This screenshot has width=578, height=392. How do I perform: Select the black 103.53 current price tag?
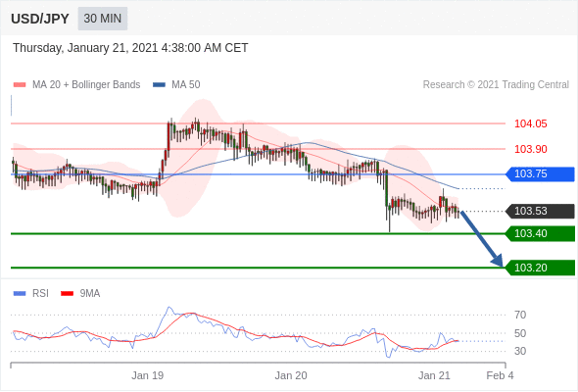click(x=540, y=211)
